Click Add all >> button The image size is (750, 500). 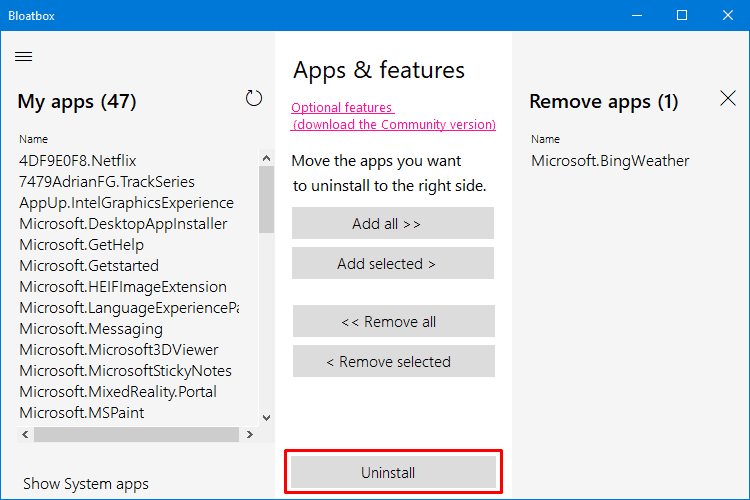393,223
